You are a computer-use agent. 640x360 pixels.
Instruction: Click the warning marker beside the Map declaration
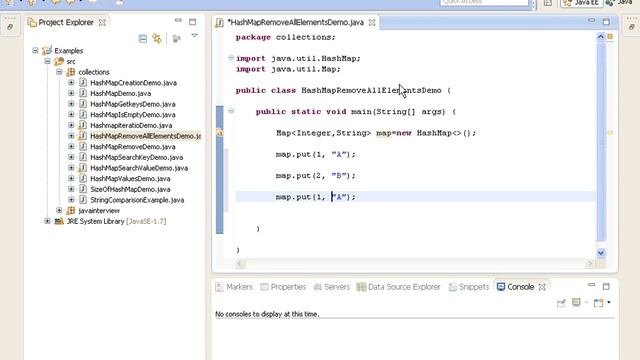[x=220, y=132]
